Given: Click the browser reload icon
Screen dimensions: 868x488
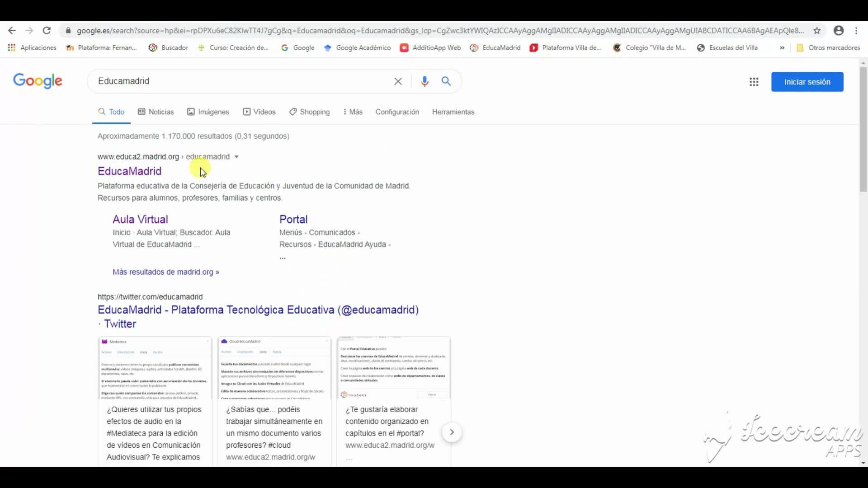Looking at the screenshot, I should point(47,31).
